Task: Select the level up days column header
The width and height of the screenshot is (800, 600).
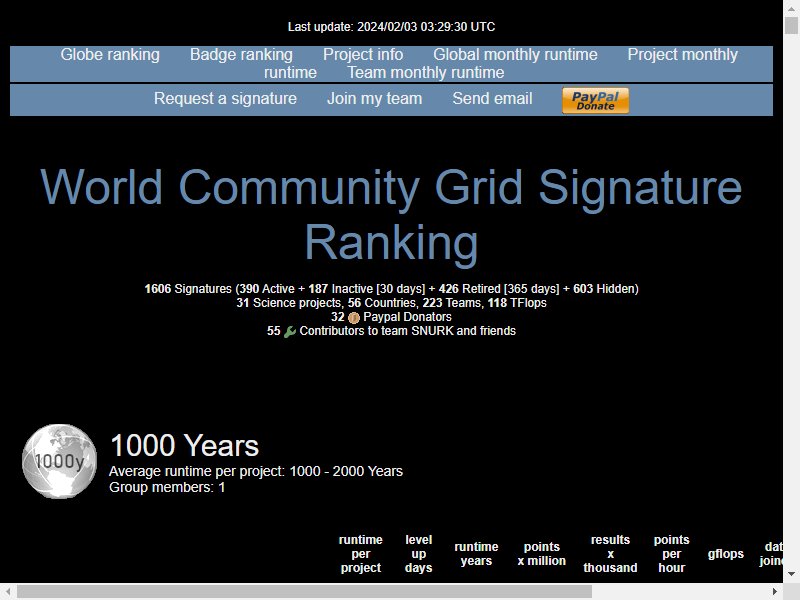Action: click(x=418, y=554)
